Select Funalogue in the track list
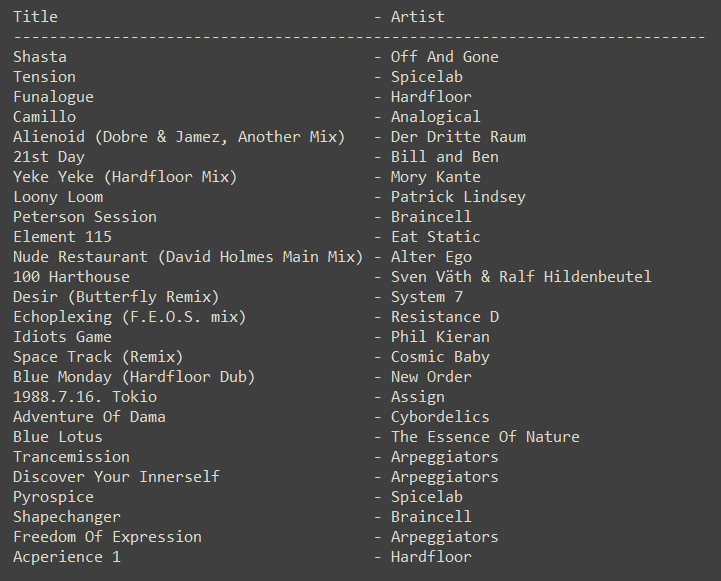This screenshot has width=721, height=581. [53, 97]
